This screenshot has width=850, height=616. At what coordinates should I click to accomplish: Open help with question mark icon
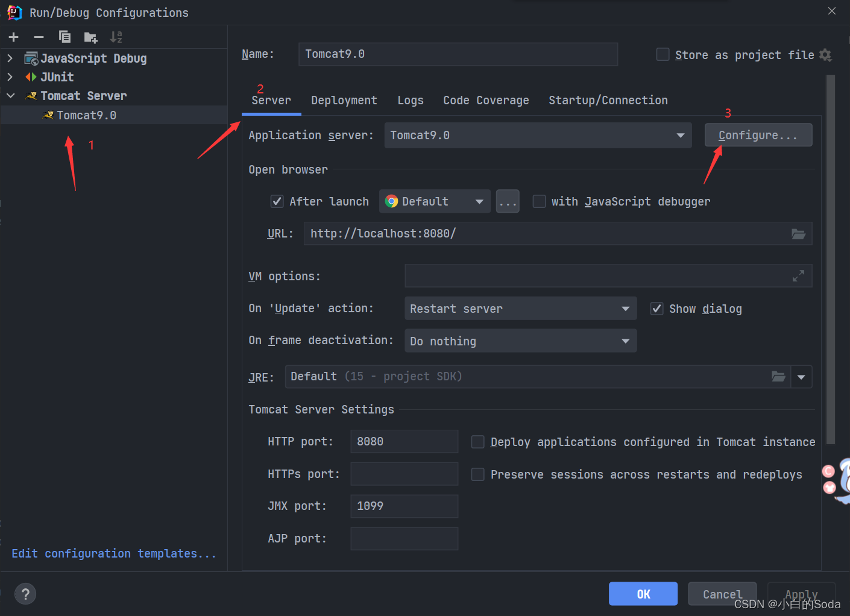point(25,594)
